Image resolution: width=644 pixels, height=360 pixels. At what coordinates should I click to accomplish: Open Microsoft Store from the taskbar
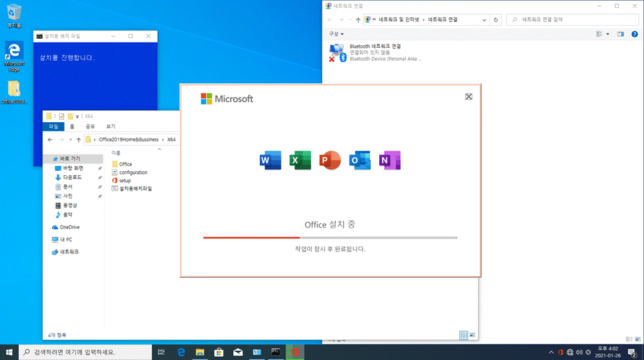(x=219, y=352)
